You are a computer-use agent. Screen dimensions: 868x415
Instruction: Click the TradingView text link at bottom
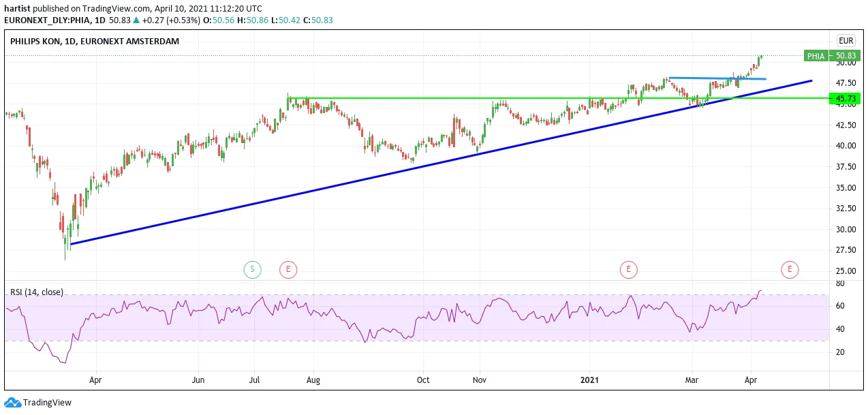tap(47, 403)
